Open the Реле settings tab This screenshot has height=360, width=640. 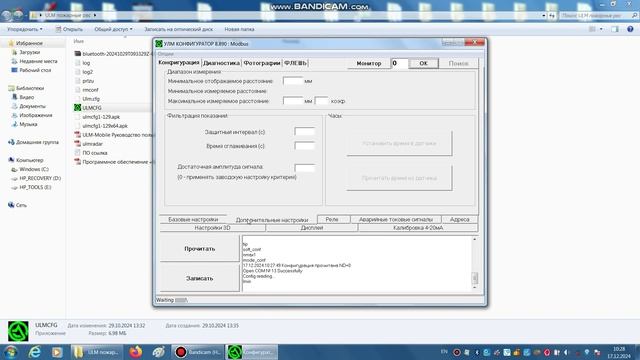(332, 220)
